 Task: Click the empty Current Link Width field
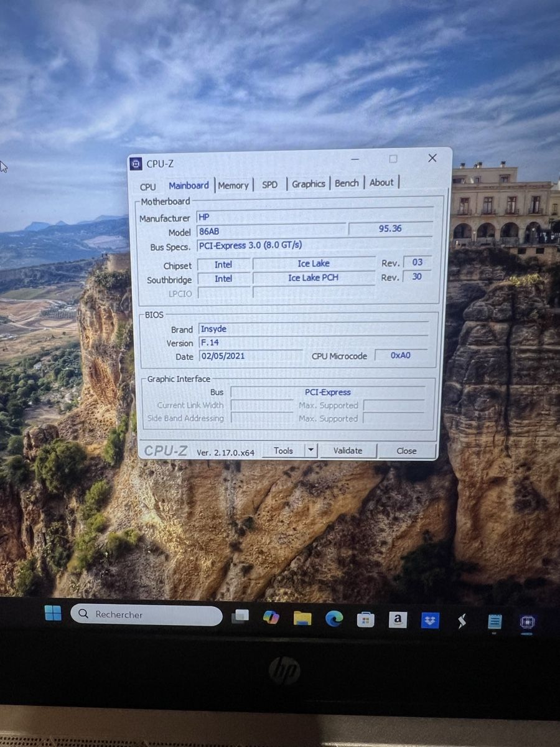262,405
